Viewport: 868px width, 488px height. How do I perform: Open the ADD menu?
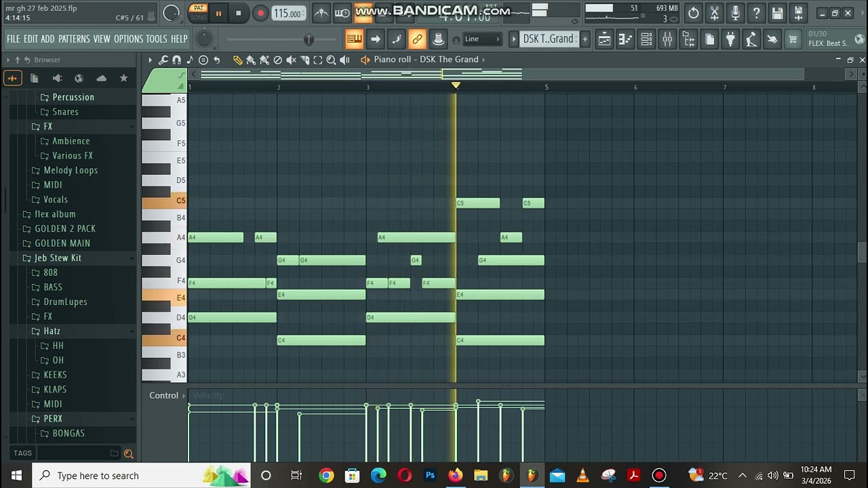(47, 39)
